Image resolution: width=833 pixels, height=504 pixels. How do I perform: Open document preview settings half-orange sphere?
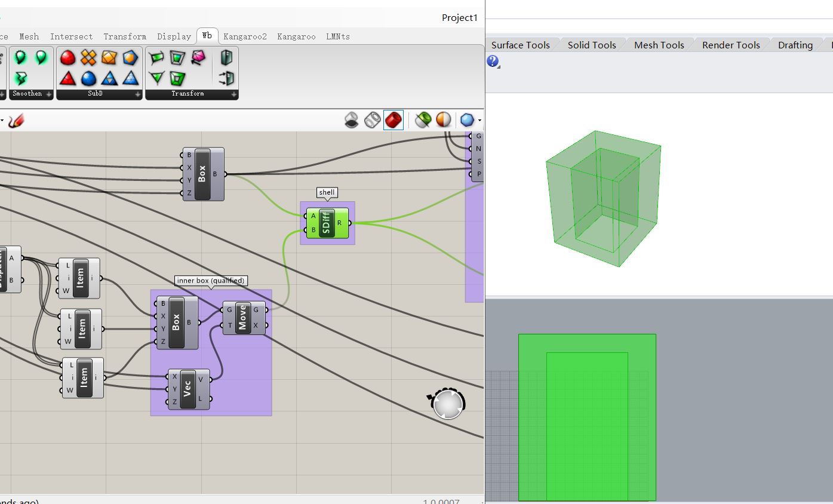443,120
